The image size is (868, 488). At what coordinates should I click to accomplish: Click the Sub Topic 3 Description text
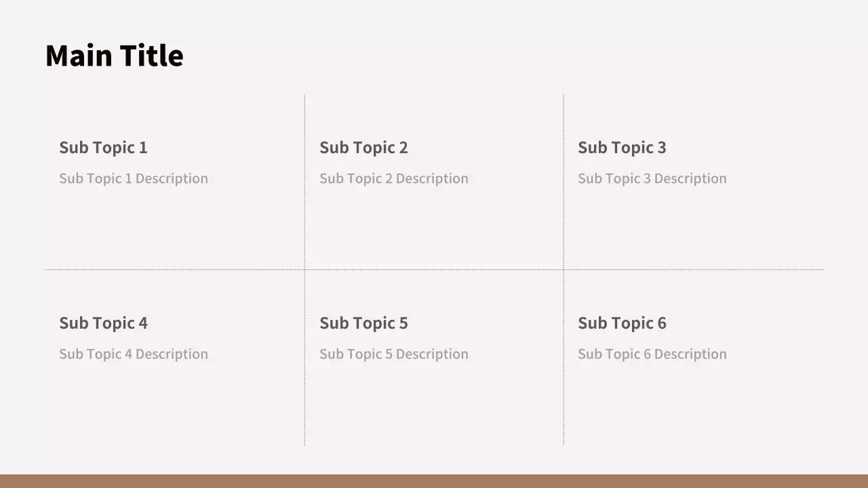652,179
